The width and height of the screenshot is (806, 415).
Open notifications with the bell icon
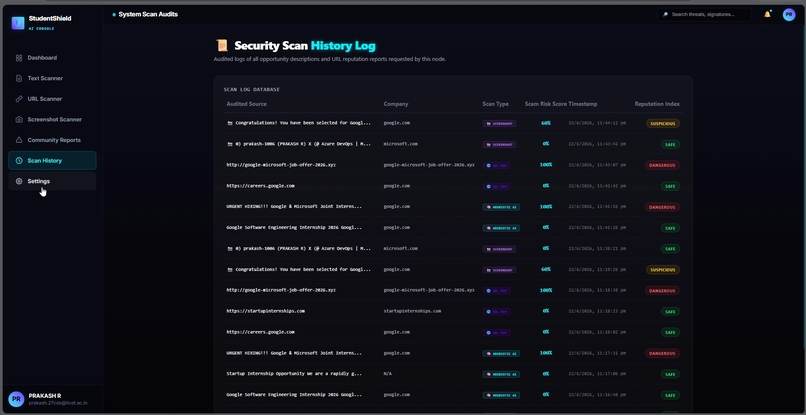tap(767, 14)
